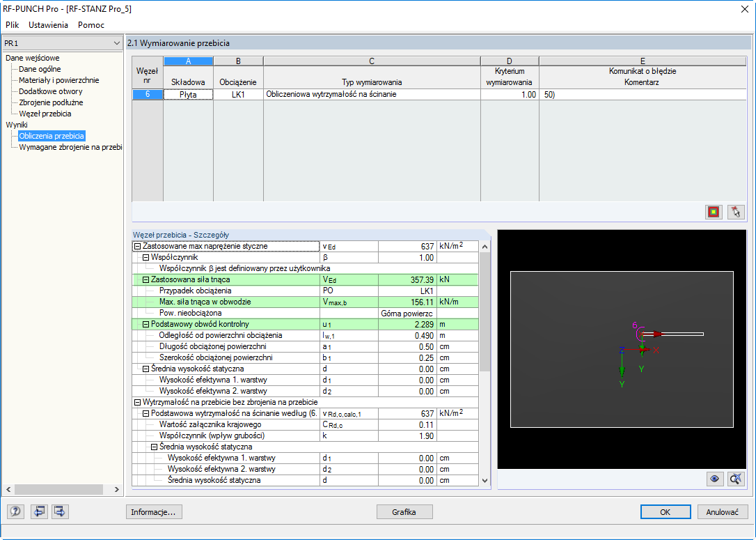Select column A header in table
Viewport: 756px width, 540px height.
coord(189,61)
